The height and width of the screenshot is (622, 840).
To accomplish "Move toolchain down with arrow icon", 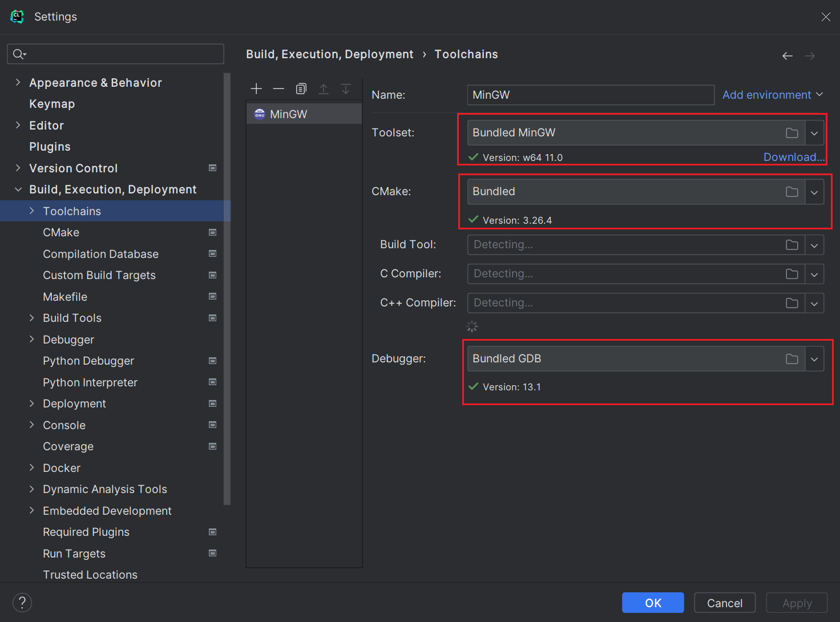I will pos(346,88).
